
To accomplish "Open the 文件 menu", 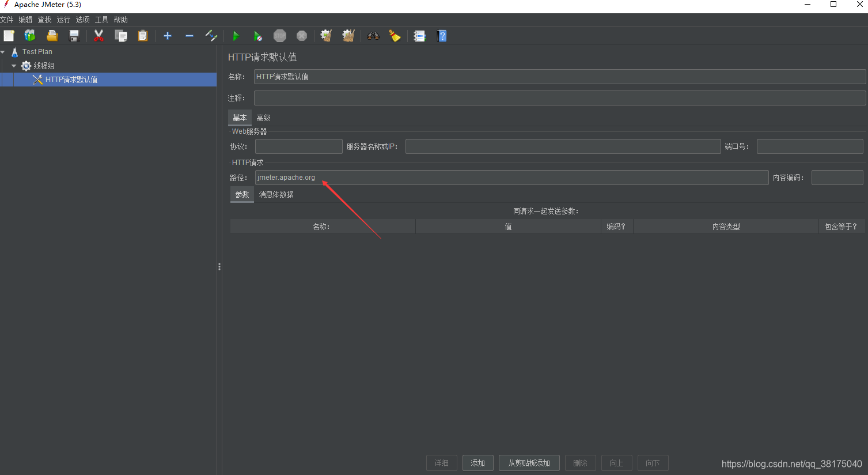I will [x=7, y=20].
